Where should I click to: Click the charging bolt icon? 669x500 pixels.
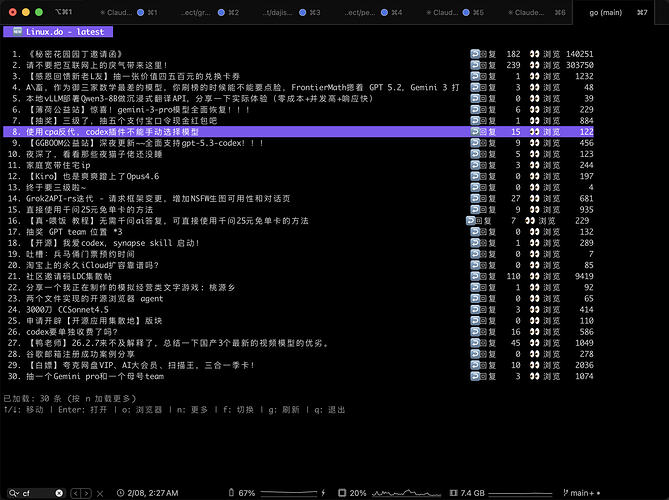pyautogui.click(x=323, y=493)
